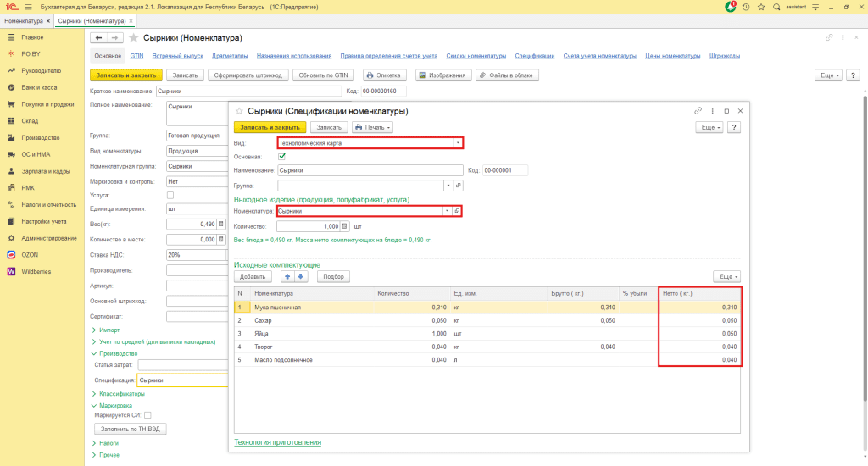
Task: Move component row up with blue arrow
Action: (287, 276)
